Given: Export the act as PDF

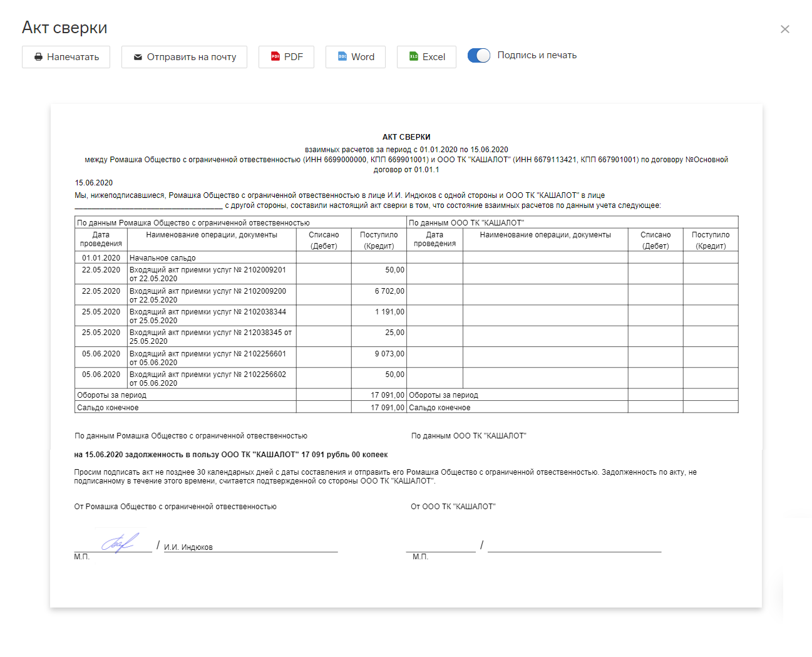Looking at the screenshot, I should 286,57.
